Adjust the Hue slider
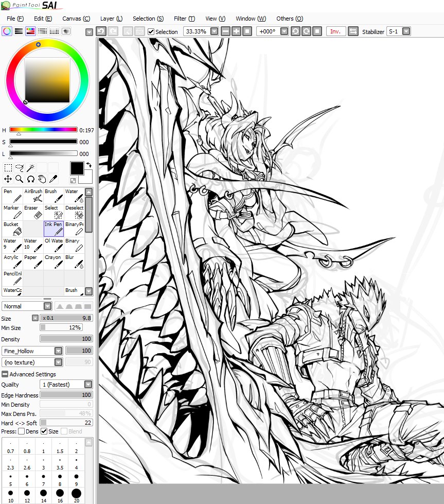The width and height of the screenshot is (444, 504). click(43, 130)
